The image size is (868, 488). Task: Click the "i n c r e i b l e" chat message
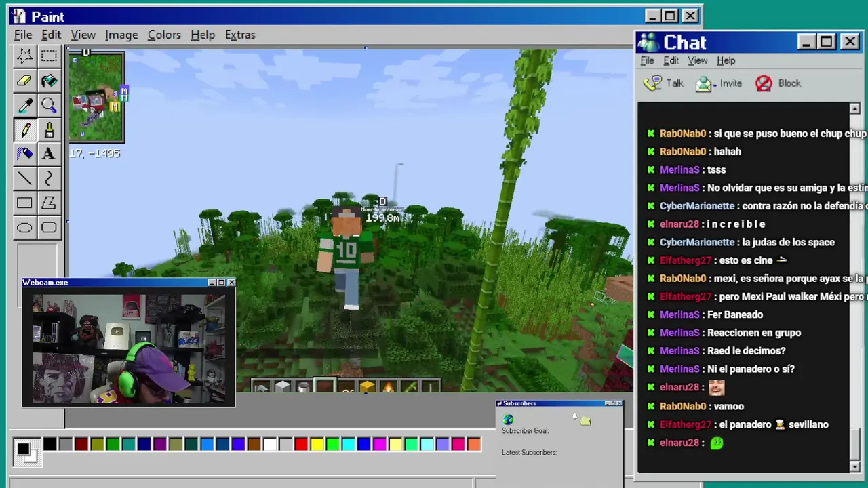tap(736, 224)
